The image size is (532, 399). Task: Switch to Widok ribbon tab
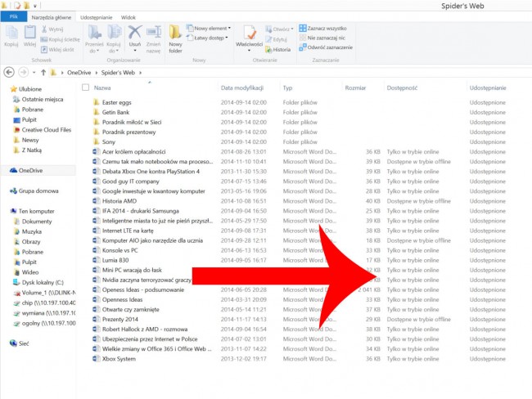pyautogui.click(x=128, y=17)
